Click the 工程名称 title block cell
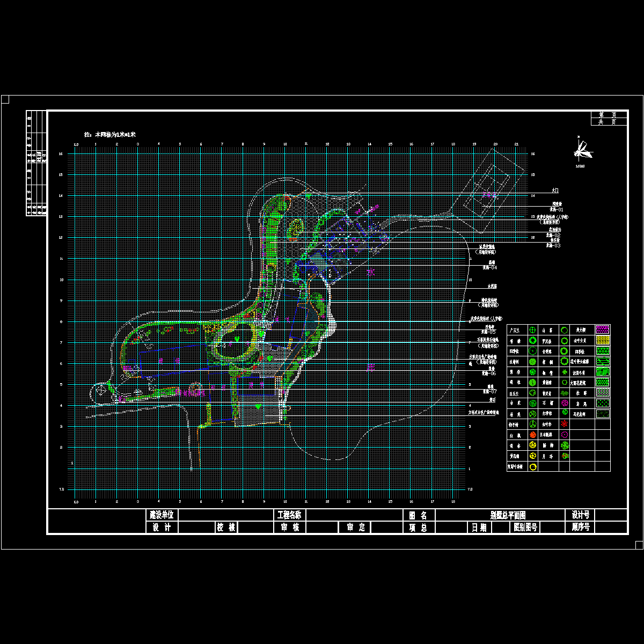Image resolution: width=644 pixels, height=644 pixels. coord(289,515)
